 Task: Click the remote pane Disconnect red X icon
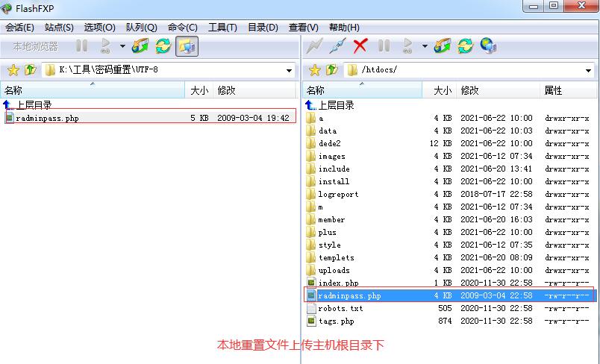coord(360,46)
